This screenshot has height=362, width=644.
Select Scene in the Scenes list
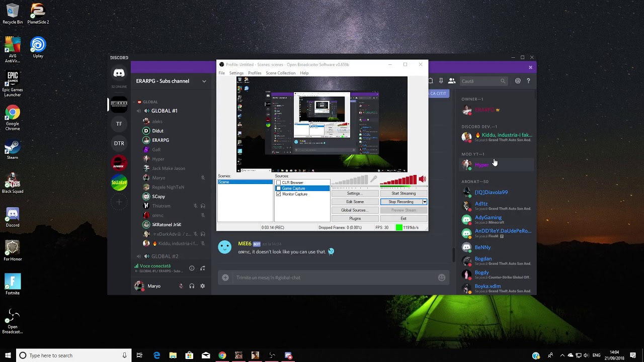click(245, 182)
